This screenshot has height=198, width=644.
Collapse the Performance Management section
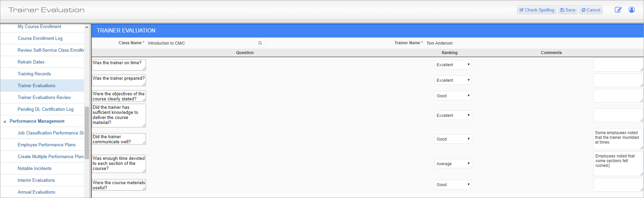(x=5, y=121)
